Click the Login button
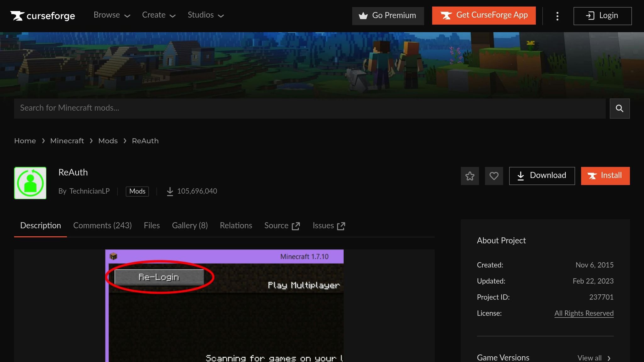The width and height of the screenshot is (644, 362). tap(602, 16)
